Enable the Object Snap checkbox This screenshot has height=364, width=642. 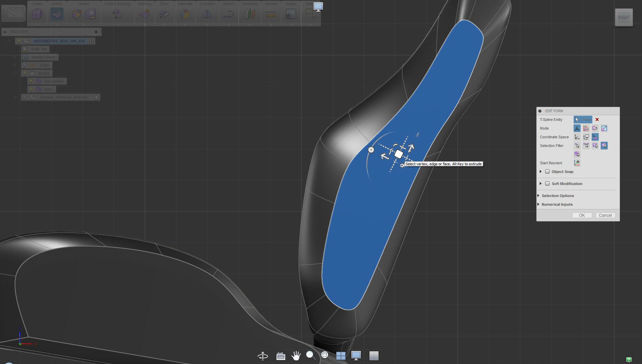[x=547, y=172]
